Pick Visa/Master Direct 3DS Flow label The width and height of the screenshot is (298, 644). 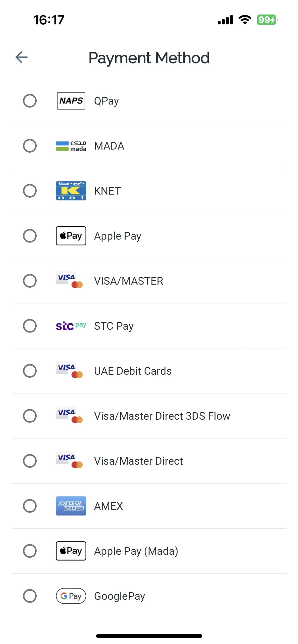click(162, 416)
